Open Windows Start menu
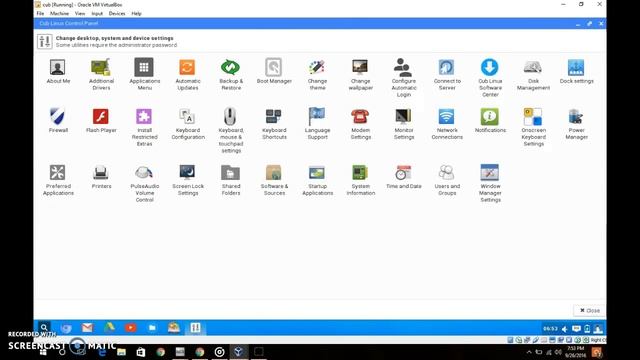 click(x=43, y=352)
